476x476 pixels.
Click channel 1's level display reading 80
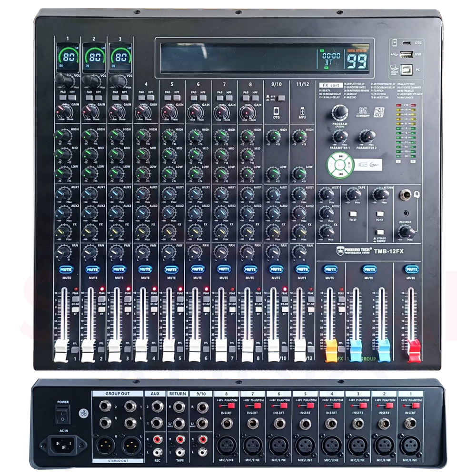click(68, 58)
